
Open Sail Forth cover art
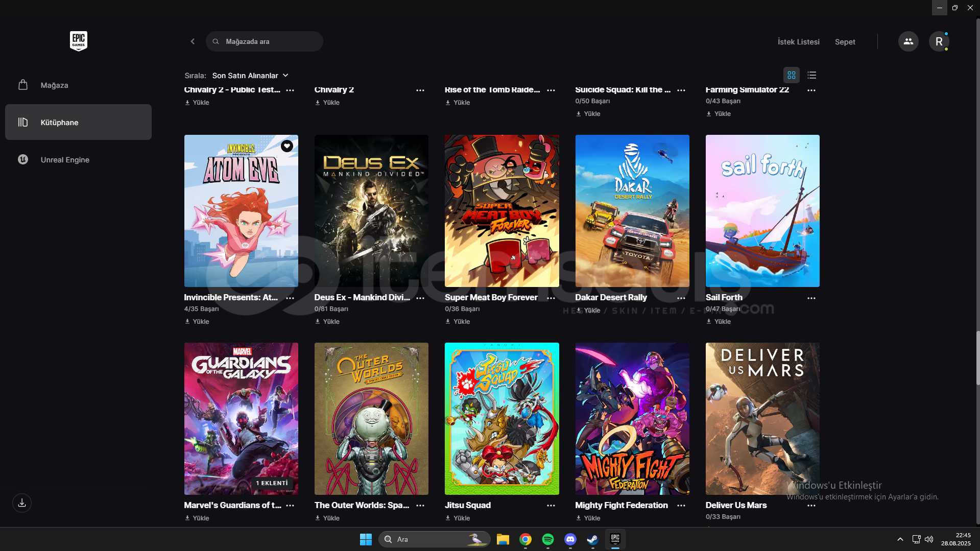762,211
